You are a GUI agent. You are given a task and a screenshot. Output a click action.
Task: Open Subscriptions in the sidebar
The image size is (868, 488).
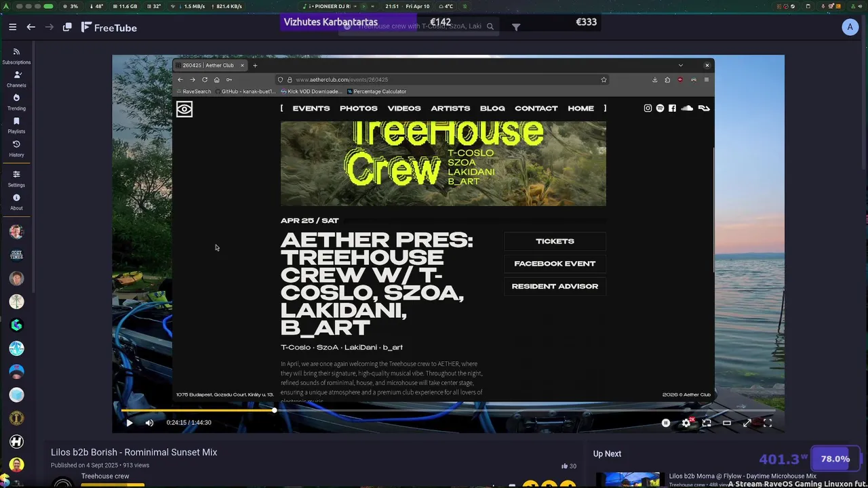point(16,56)
